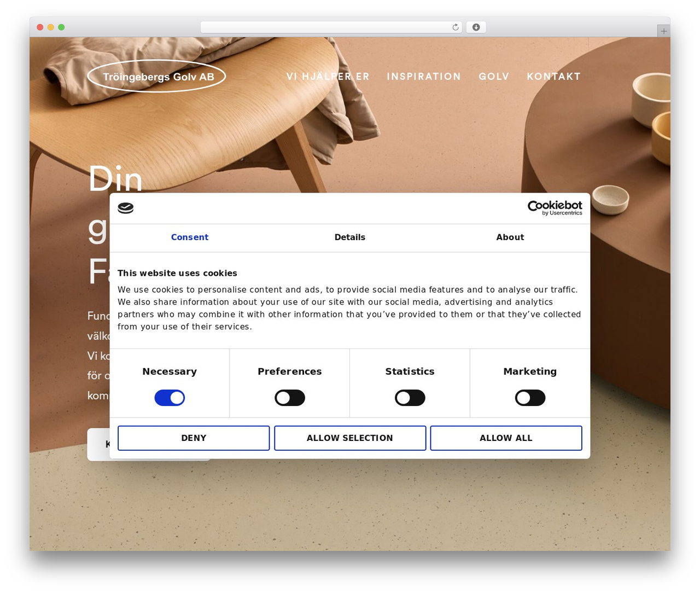The image size is (700, 593).
Task: Open the INSPIRATION menu item
Action: pos(424,77)
